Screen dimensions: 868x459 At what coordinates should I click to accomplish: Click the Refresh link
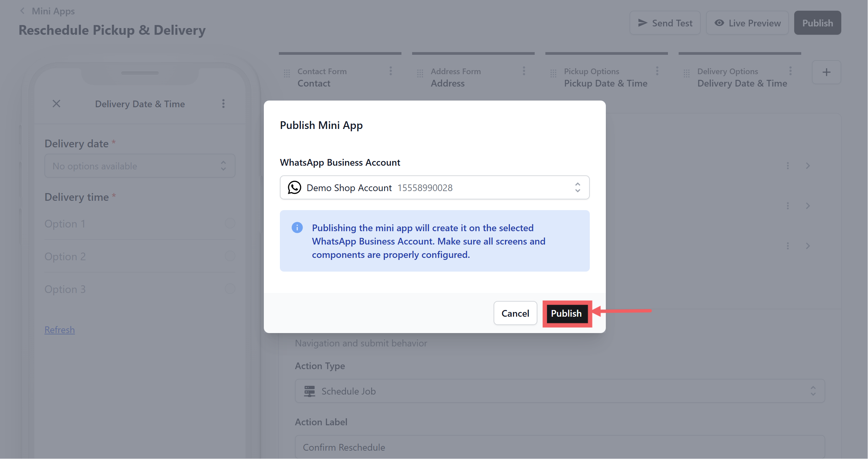pos(60,330)
